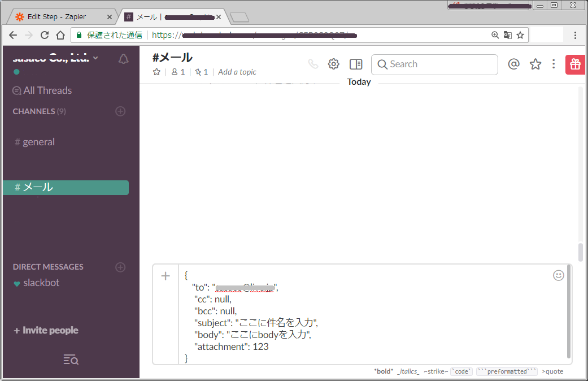Screen dimensions: 588x381
Task: Open the notifications bell in sidebar
Action: tap(123, 58)
